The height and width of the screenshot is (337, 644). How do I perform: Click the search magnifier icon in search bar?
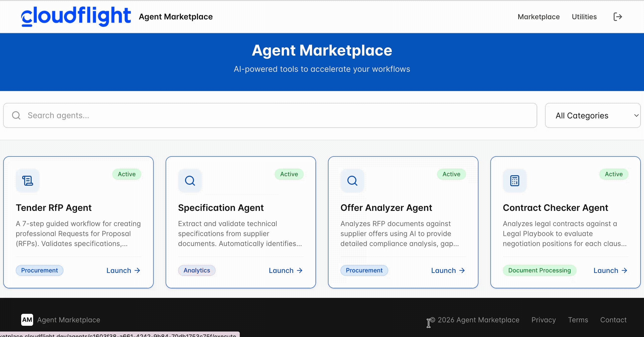tap(16, 116)
